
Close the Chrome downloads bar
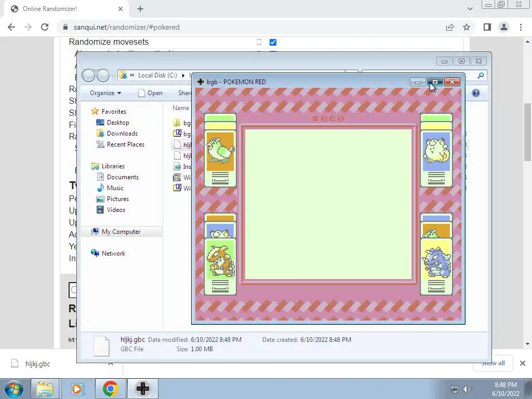point(523,363)
